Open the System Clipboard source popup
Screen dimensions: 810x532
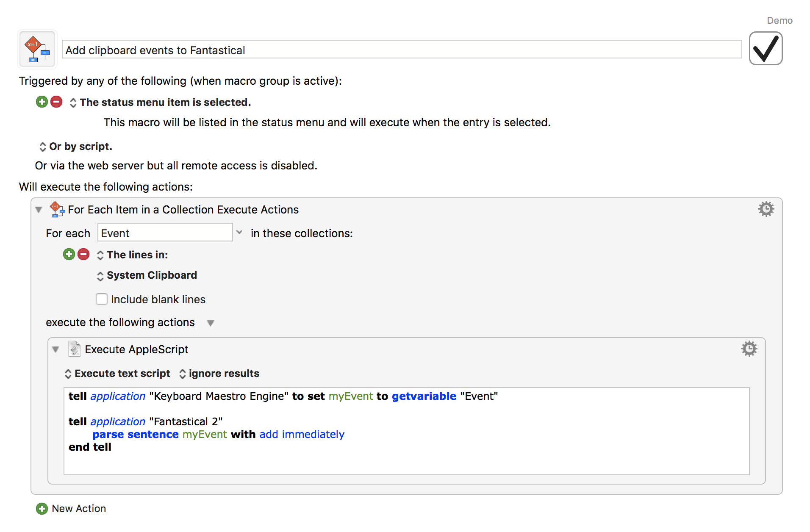point(100,276)
